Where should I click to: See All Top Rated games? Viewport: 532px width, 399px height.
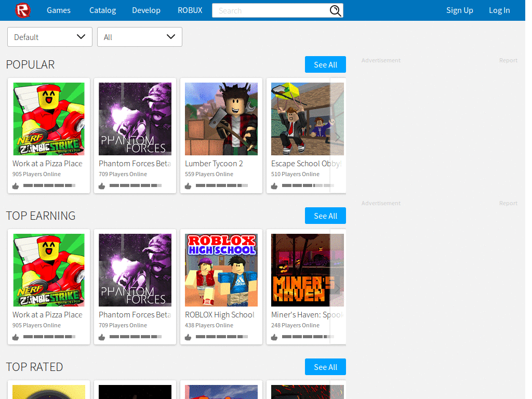point(325,367)
